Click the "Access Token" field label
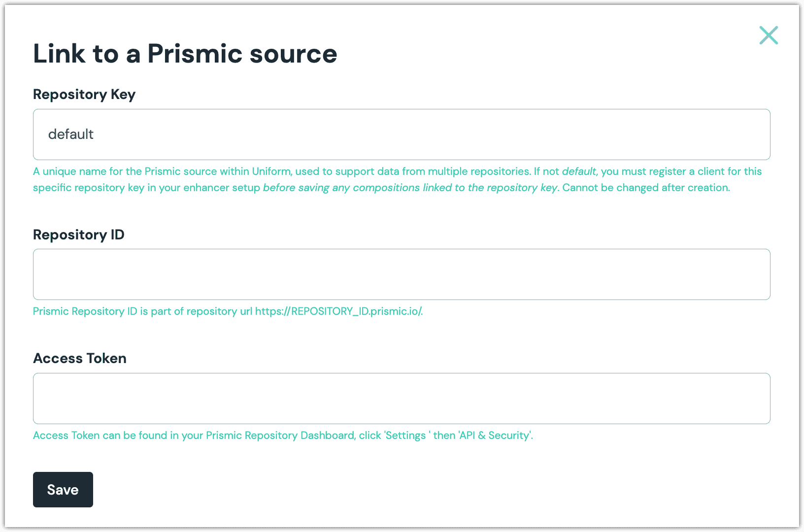This screenshot has width=804, height=532. coord(80,358)
